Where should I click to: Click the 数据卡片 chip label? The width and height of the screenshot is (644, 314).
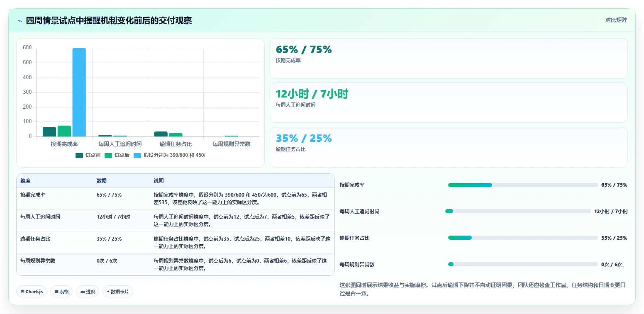120,292
